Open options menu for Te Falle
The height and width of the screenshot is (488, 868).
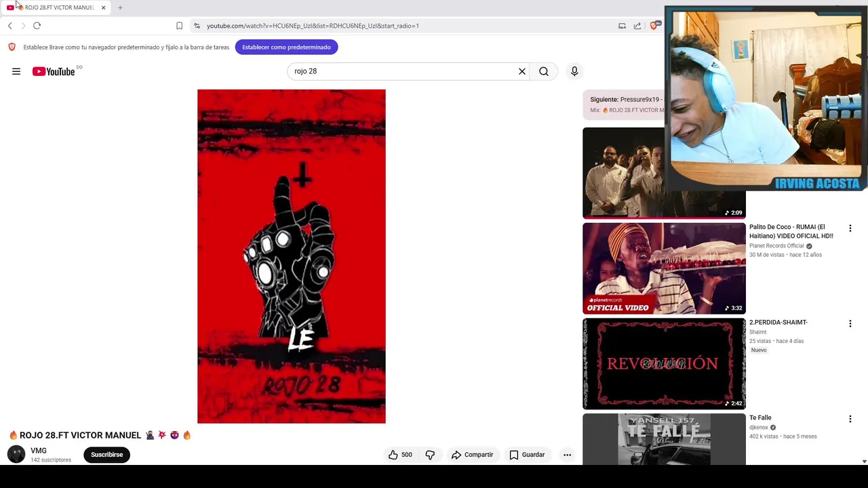850,419
